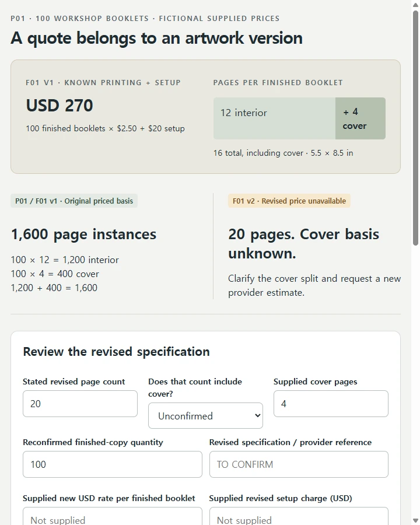Viewport: 420px width, 525px height.
Task: Click the 'USD 270' price text
Action: [60, 106]
